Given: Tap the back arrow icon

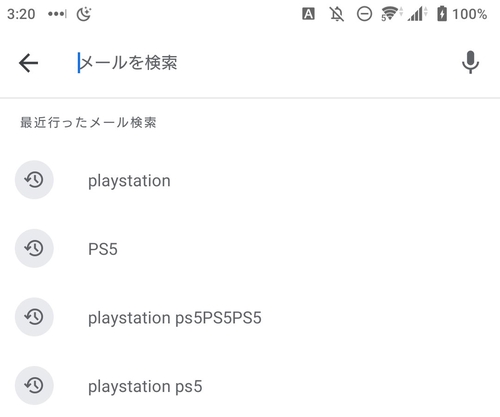Looking at the screenshot, I should [x=28, y=63].
